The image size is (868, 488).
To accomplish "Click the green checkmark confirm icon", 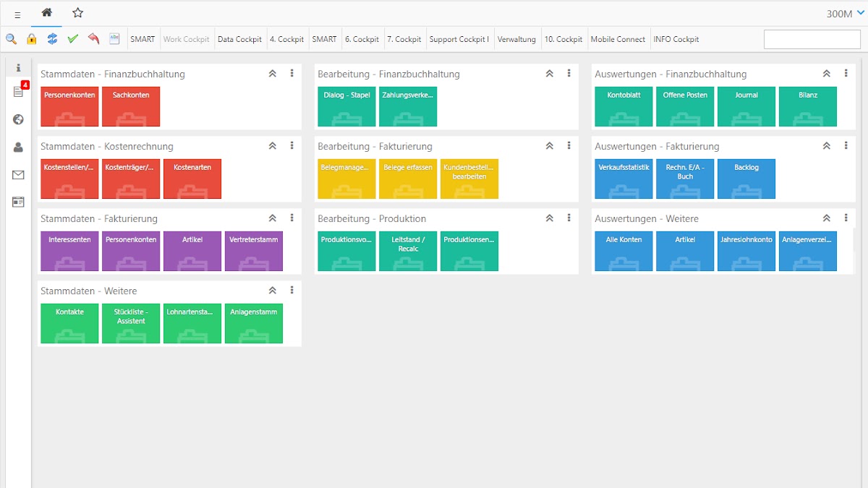I will (72, 39).
